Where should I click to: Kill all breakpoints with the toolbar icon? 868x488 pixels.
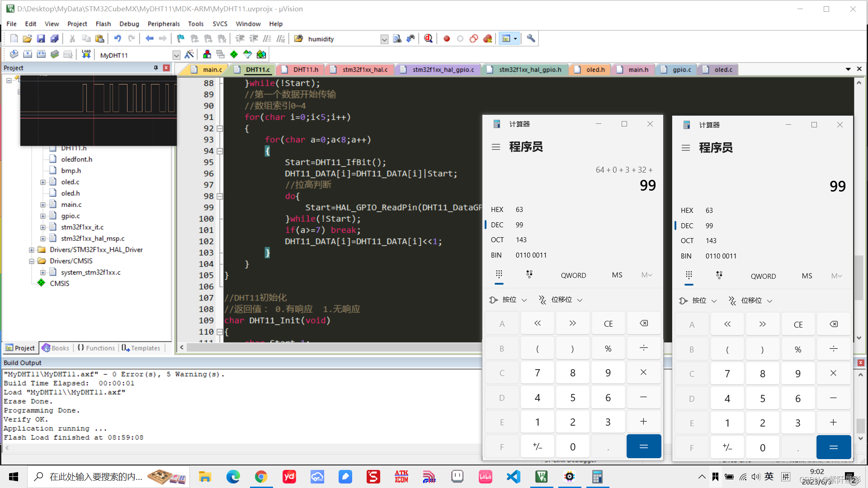coord(487,39)
